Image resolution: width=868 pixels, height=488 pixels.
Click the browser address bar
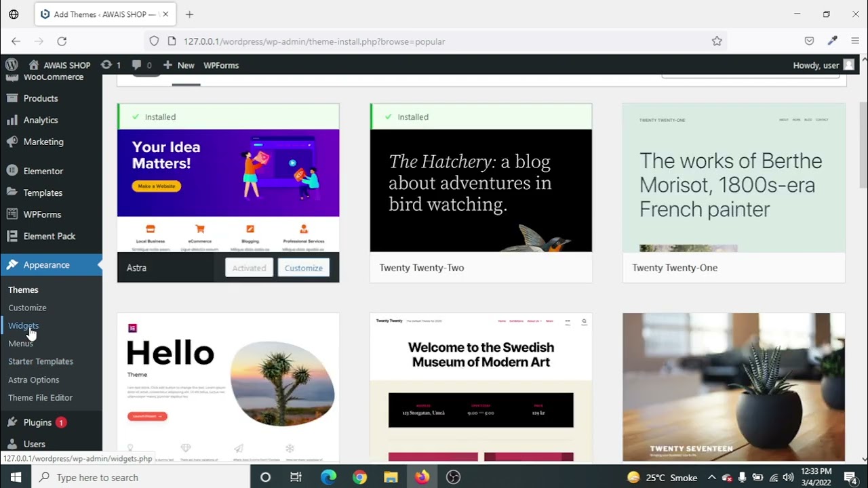[434, 41]
